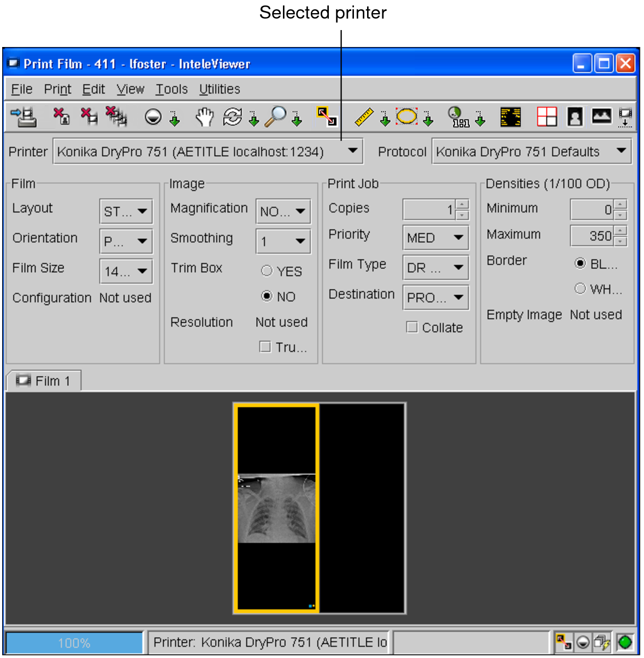The width and height of the screenshot is (644, 658).
Task: Click the print film icon in toolbar
Action: pyautogui.click(x=23, y=117)
